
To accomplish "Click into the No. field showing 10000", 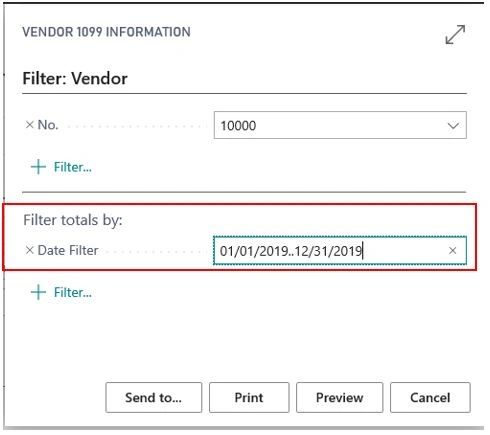I will pos(340,125).
